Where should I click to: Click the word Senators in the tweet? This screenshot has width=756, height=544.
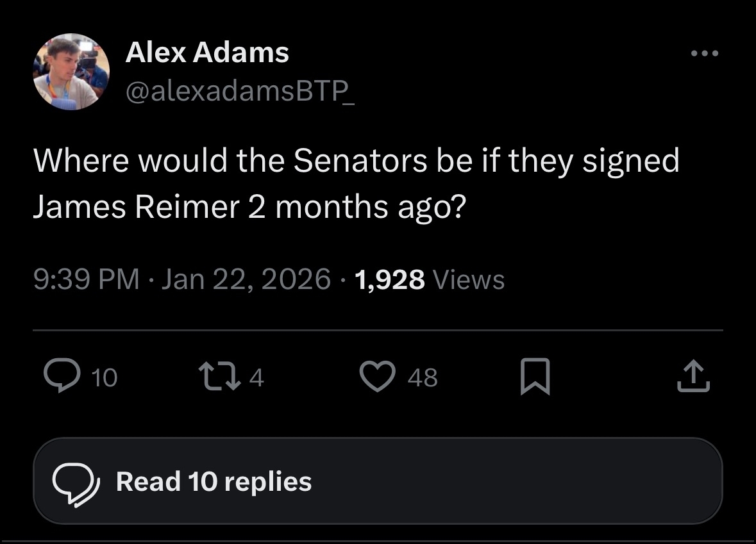[360, 160]
